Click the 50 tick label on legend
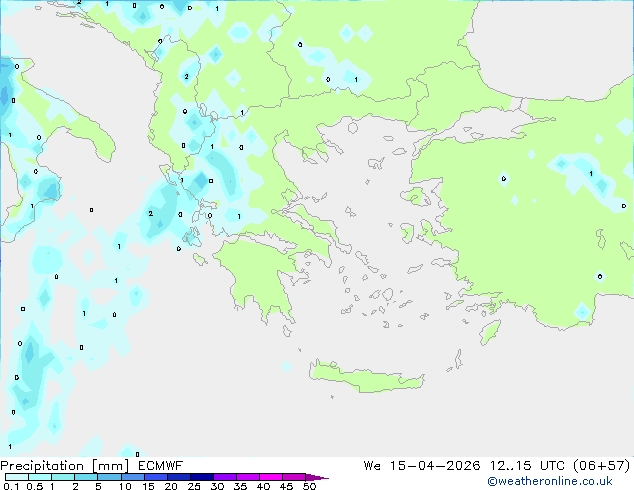The image size is (634, 490). [309, 486]
